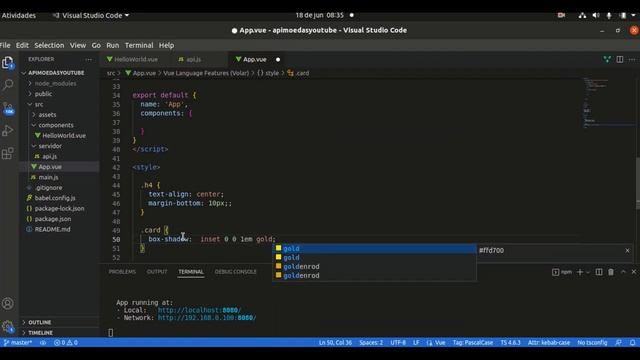Switch to the Output panel tab

pos(157,272)
